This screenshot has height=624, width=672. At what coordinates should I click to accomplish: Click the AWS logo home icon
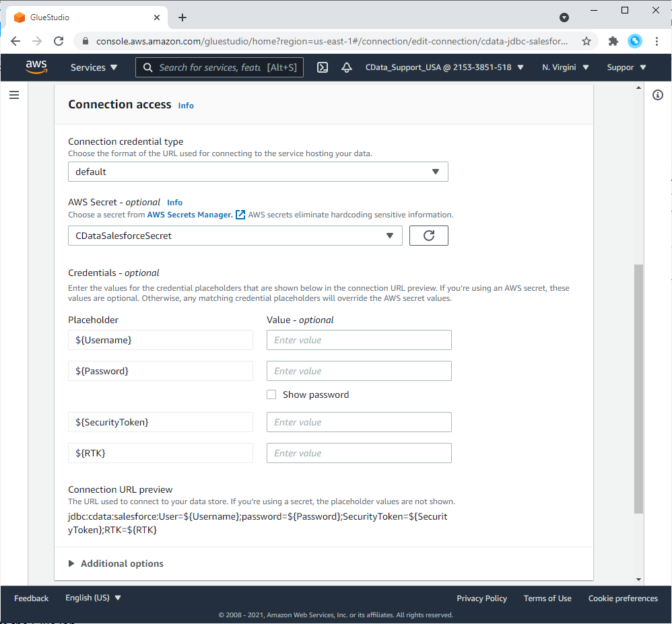(x=36, y=67)
